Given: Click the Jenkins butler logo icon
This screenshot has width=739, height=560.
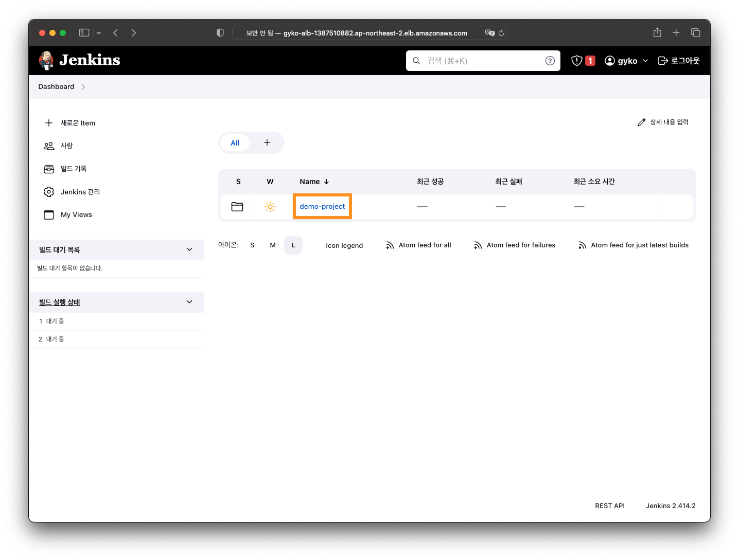Looking at the screenshot, I should (x=46, y=60).
